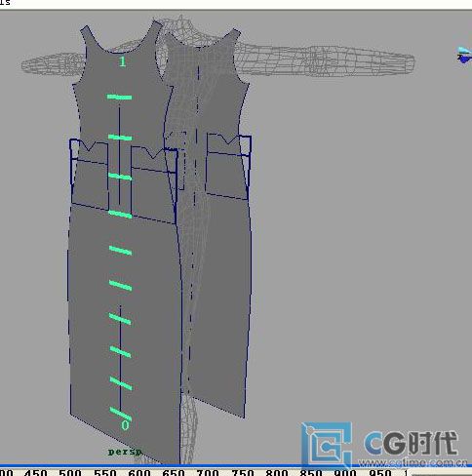Click frame 500 on the time slider
Viewport: 472px width, 476px height.
point(70,472)
